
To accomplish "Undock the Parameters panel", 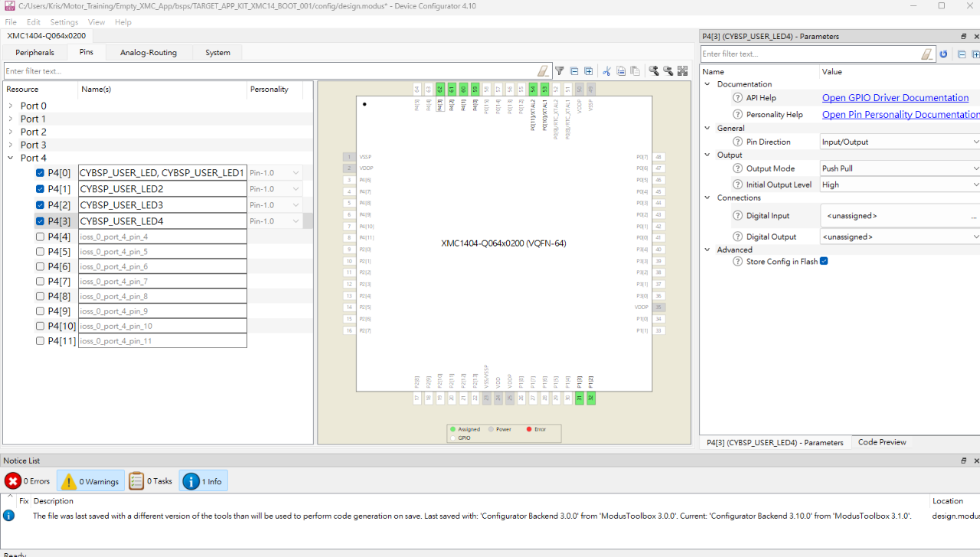I will coord(964,36).
